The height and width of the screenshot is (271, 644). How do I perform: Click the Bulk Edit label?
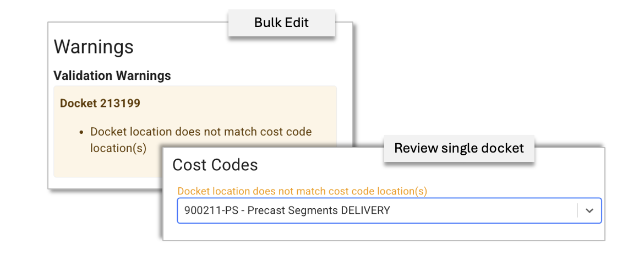281,23
